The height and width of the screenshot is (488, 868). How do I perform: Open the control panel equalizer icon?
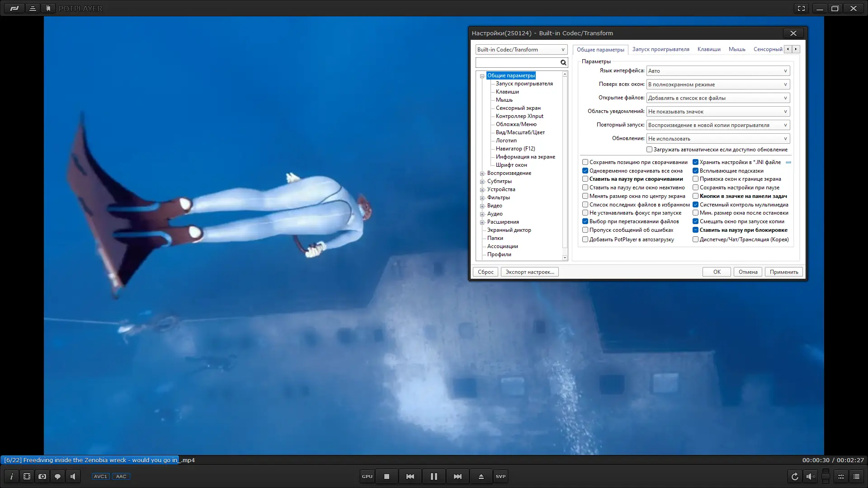[841, 476]
